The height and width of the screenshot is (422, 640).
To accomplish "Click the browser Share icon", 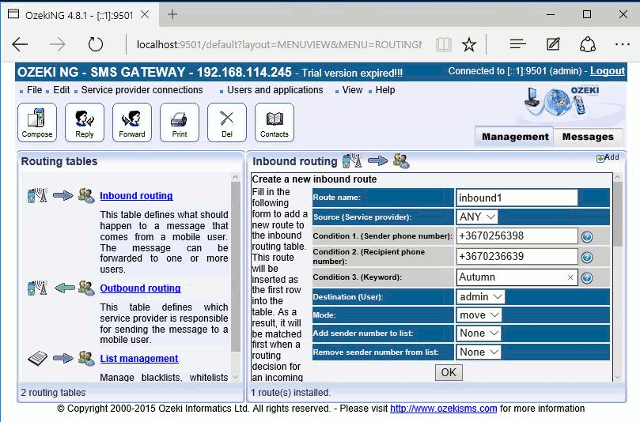I will pos(588,44).
